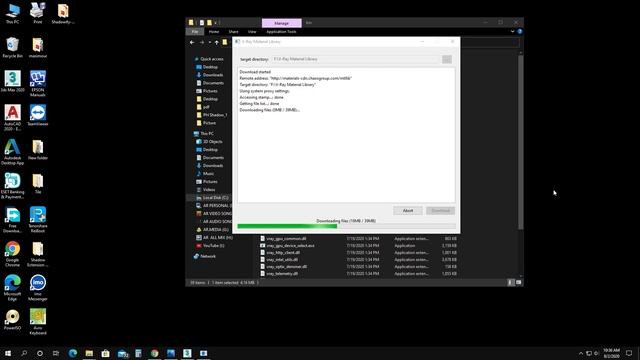Open the TeamViewer desktop shortcut
This screenshot has height=360, width=640.
(38, 115)
